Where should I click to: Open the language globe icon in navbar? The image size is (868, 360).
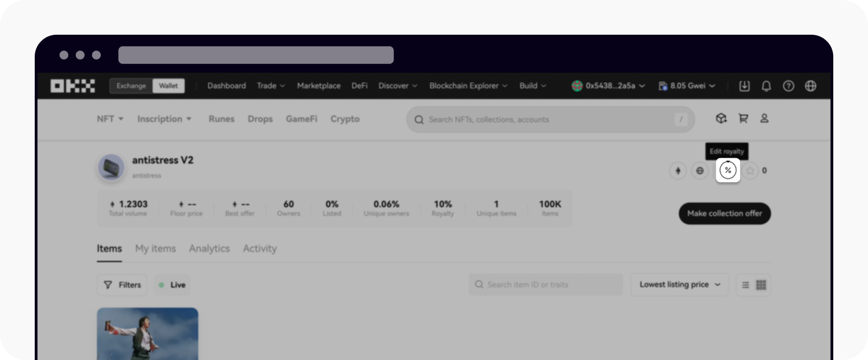[810, 86]
